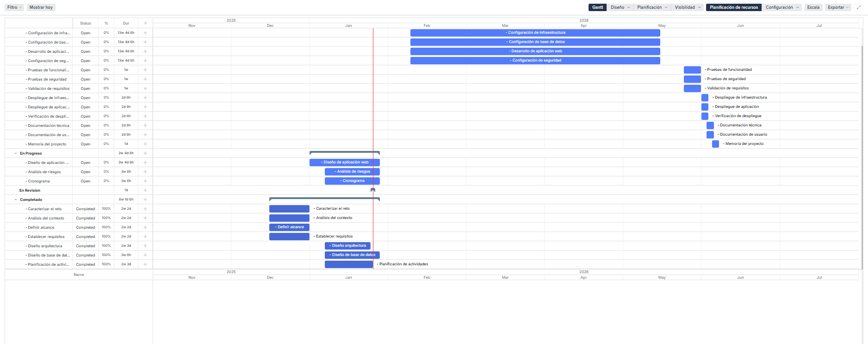Select the Pruebas de funcionalidad Gantt bar
Screen dimensions: 868x344
click(x=692, y=70)
